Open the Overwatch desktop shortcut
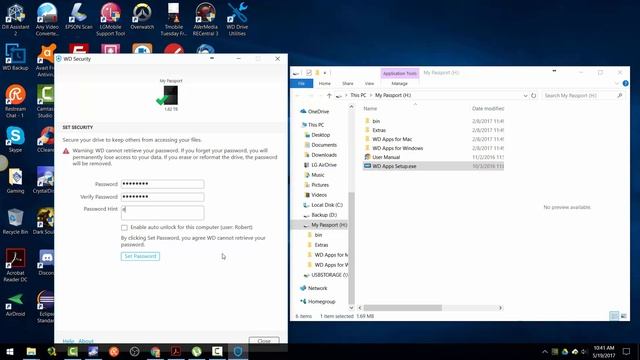 [x=142, y=16]
